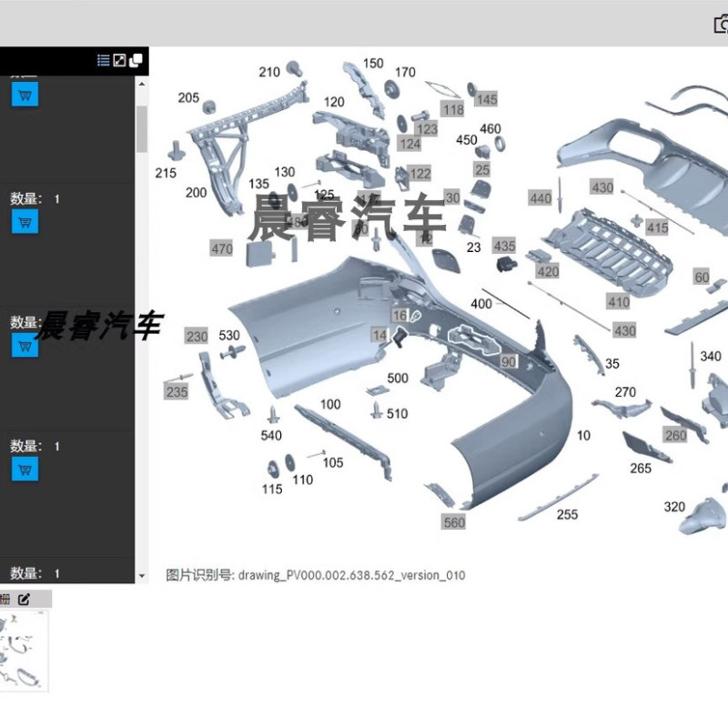The image size is (728, 728).
Task: Select part label 205 in diagram
Action: click(x=188, y=97)
